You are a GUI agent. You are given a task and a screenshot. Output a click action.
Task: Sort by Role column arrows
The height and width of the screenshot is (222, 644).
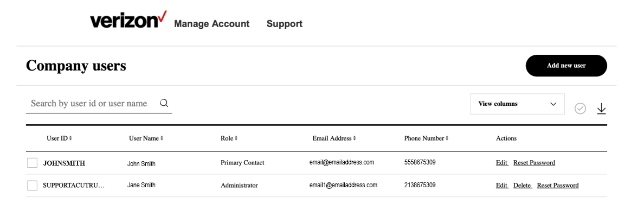coord(236,138)
